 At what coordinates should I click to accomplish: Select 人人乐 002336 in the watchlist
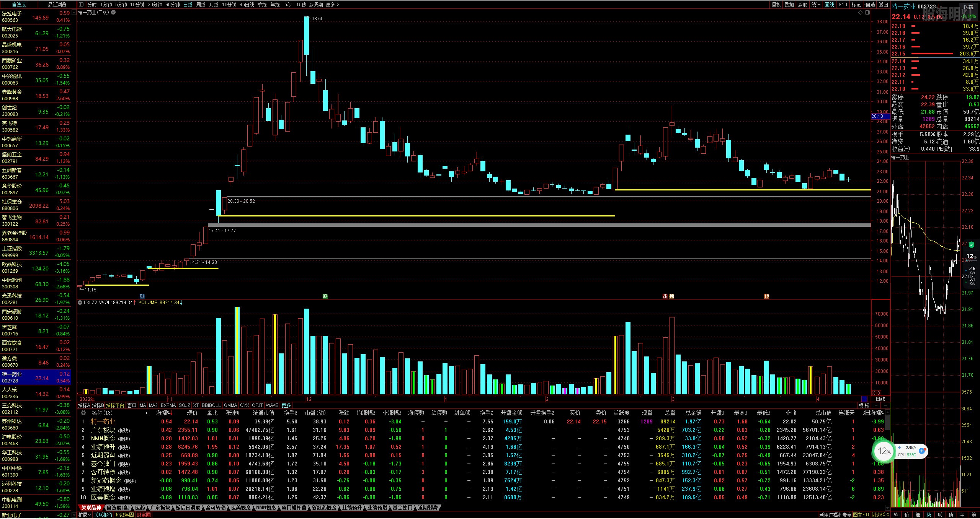coord(36,393)
